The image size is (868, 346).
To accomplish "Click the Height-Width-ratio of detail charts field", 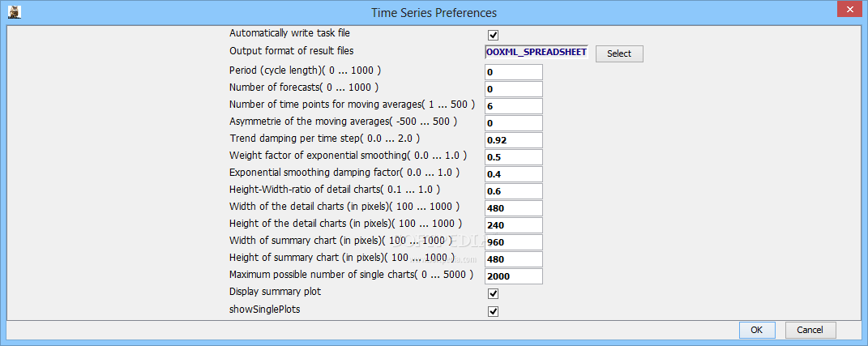I will (x=512, y=191).
